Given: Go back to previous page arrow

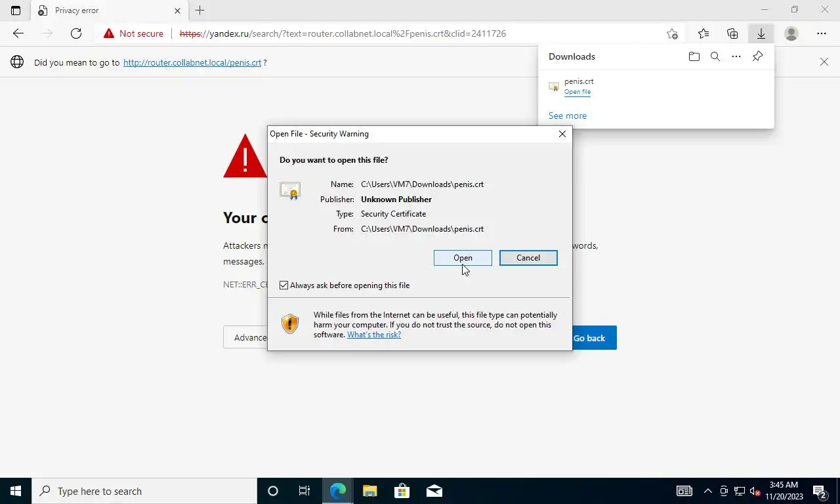Looking at the screenshot, I should point(18,33).
